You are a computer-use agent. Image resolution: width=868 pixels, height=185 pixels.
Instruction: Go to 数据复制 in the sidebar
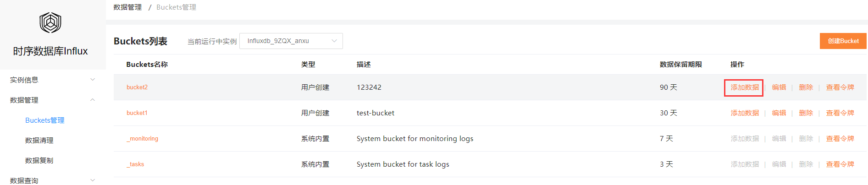[x=39, y=160]
